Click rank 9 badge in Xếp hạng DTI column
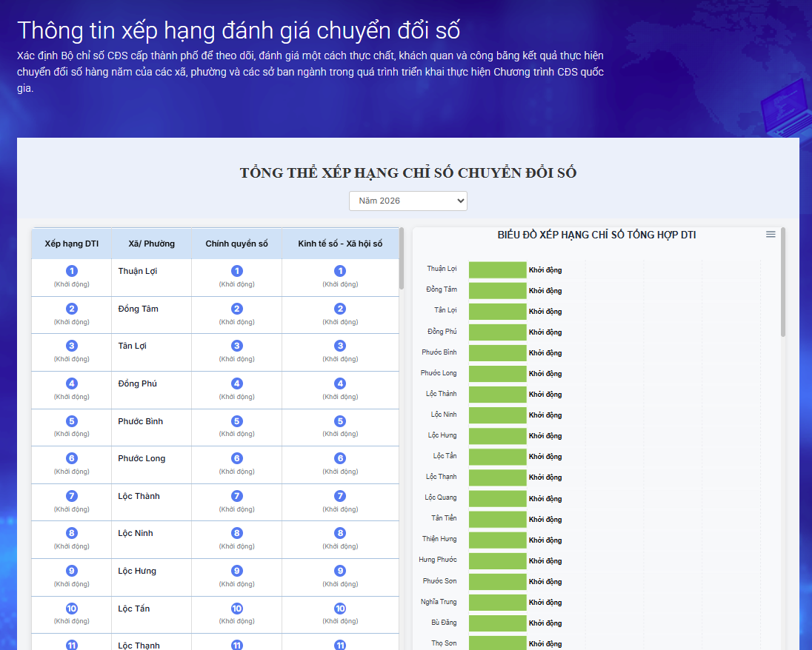 [71, 571]
